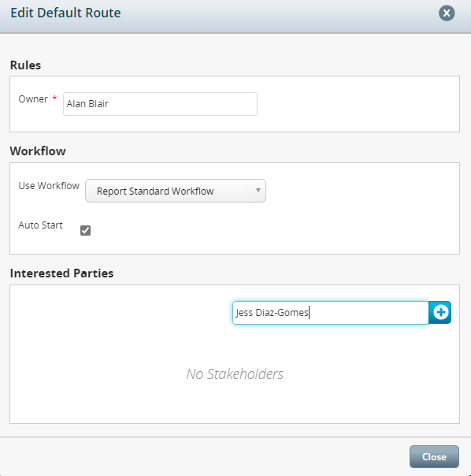Click the Auto Start label

(40, 225)
